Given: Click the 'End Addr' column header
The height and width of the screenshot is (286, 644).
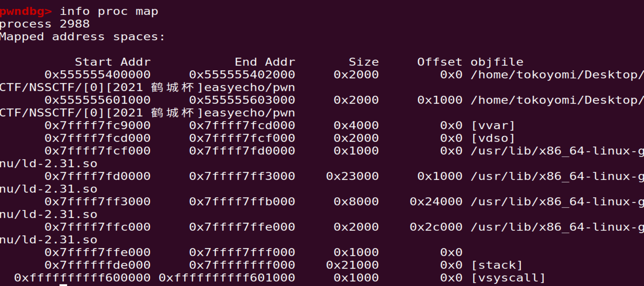Looking at the screenshot, I should [x=265, y=62].
